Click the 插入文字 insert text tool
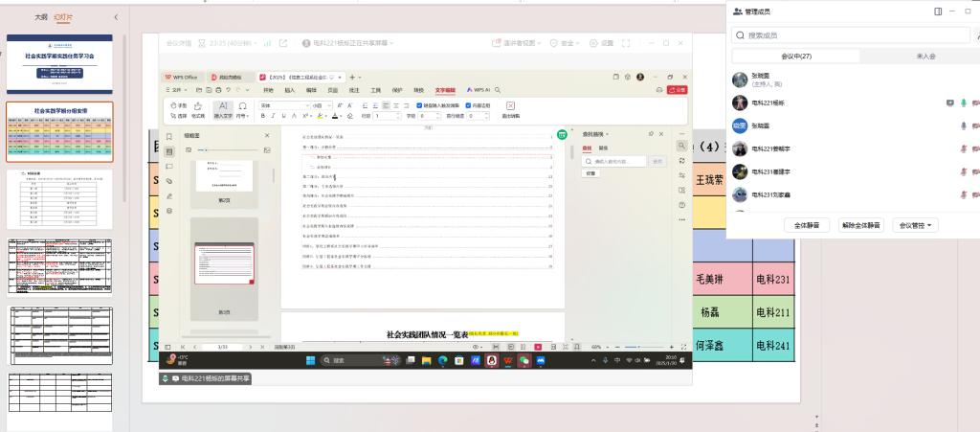The width and height of the screenshot is (980, 432). 223,110
